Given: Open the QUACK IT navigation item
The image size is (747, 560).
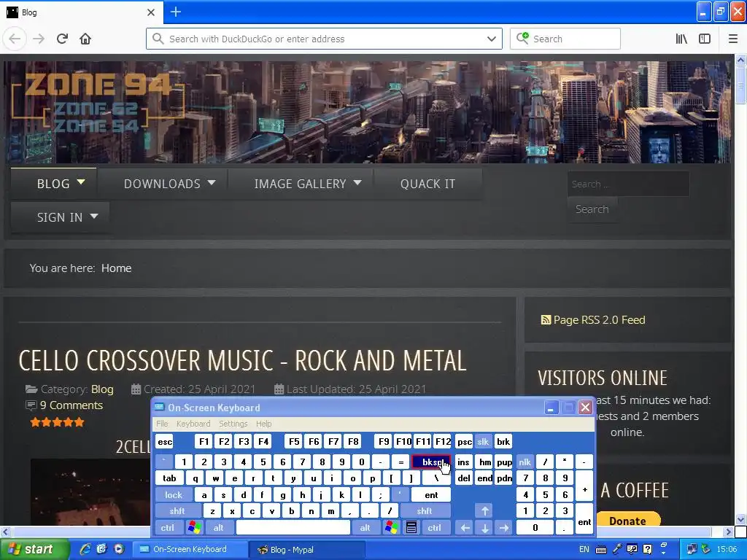Looking at the screenshot, I should point(427,184).
